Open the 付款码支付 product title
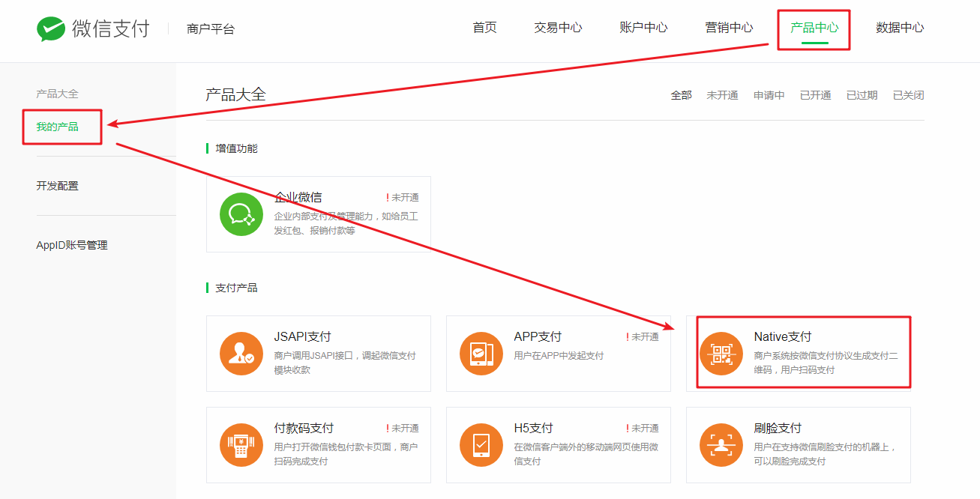This screenshot has width=980, height=499. point(304,428)
